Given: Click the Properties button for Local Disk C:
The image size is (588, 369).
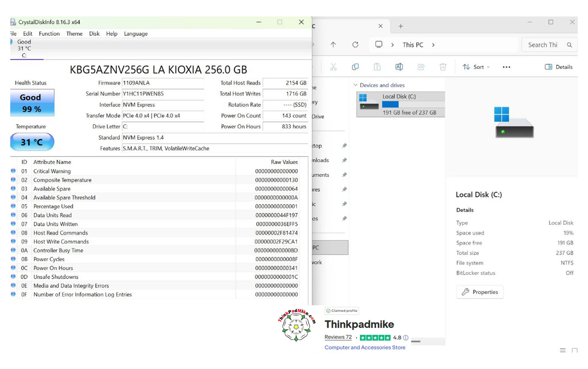Looking at the screenshot, I should coord(479,292).
